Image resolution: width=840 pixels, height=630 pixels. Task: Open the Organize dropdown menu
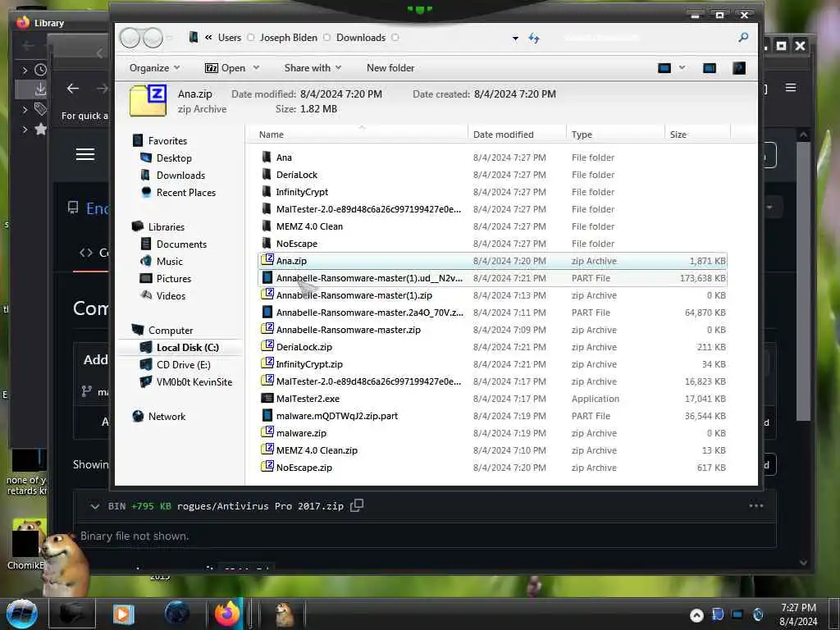(x=154, y=68)
